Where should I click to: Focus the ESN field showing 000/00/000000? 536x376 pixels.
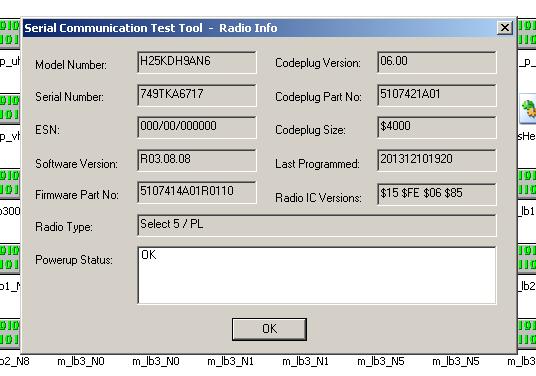[x=197, y=127]
